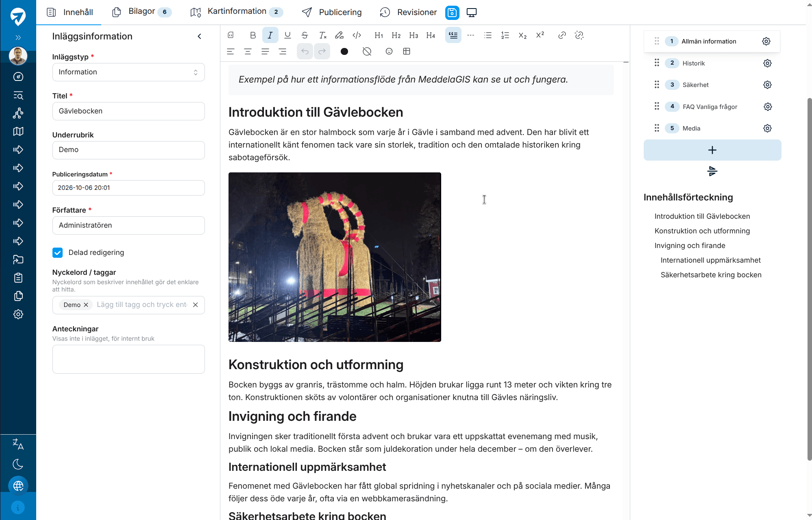Insert a numbered list
This screenshot has width=812, height=520.
coord(505,35)
